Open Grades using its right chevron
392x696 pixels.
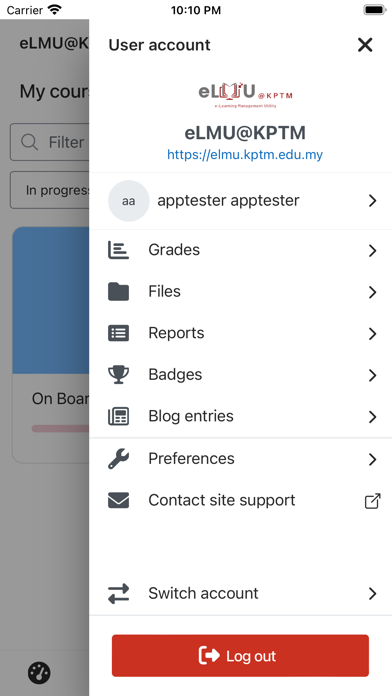pos(372,250)
